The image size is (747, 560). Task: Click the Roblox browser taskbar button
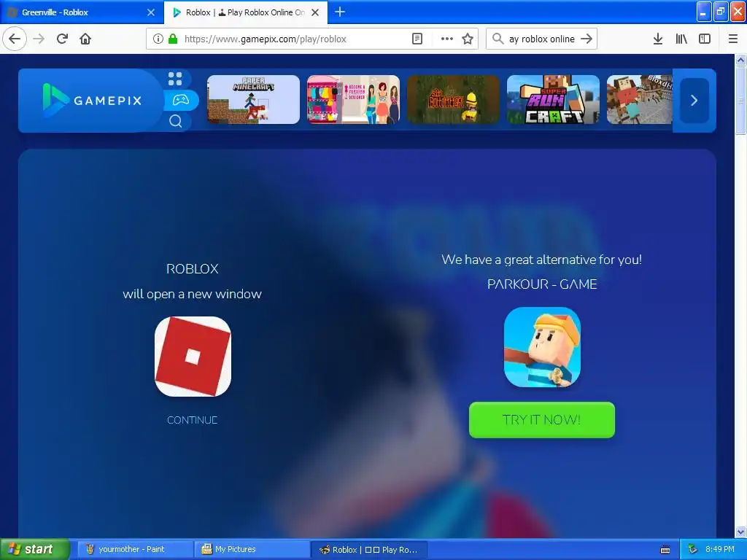point(369,550)
